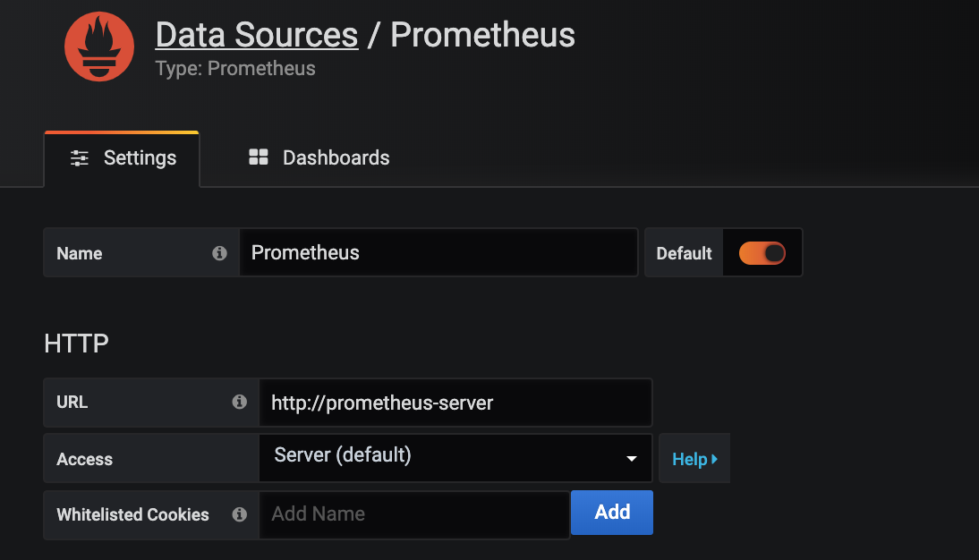Click the Whitelisted Cookies label

132,514
